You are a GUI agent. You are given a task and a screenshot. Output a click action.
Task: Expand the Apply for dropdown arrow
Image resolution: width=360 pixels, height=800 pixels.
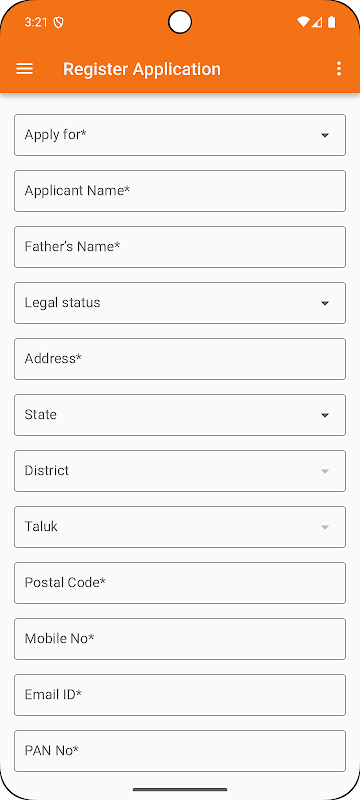tap(325, 135)
